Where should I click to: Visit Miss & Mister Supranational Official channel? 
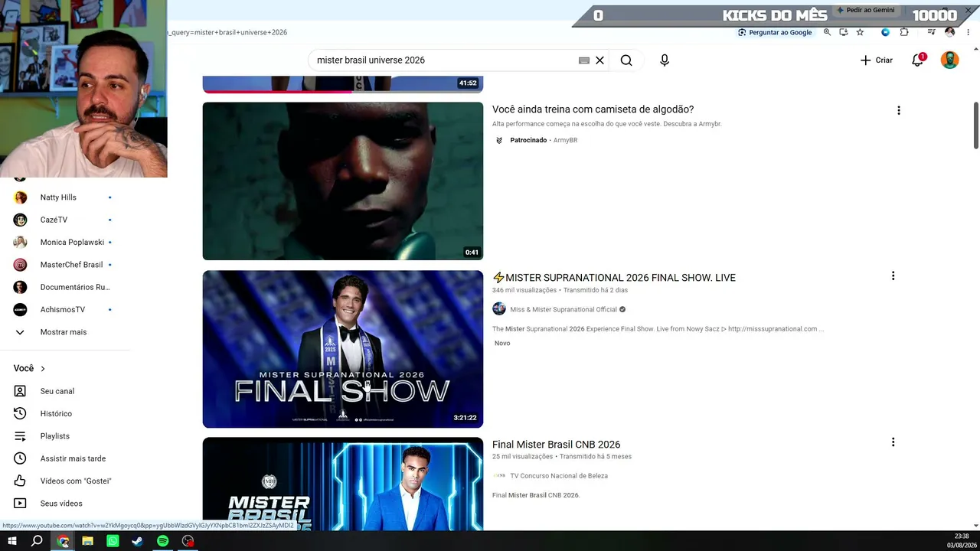coord(563,310)
